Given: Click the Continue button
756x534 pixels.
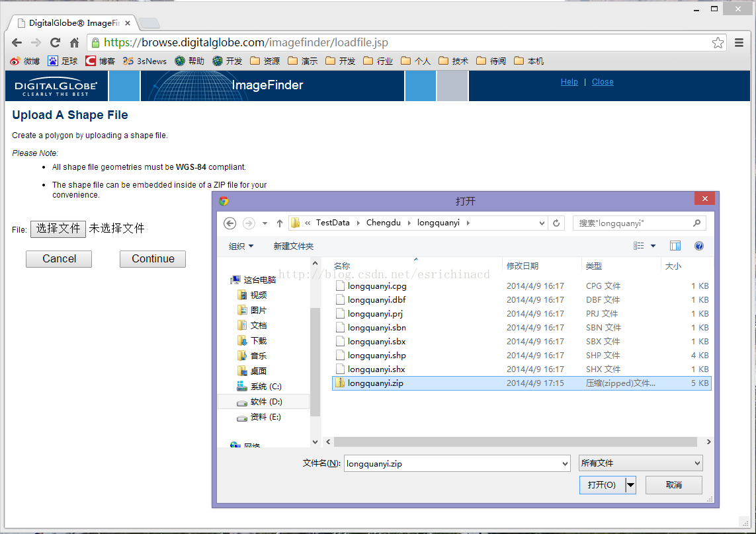Looking at the screenshot, I should pos(153,259).
